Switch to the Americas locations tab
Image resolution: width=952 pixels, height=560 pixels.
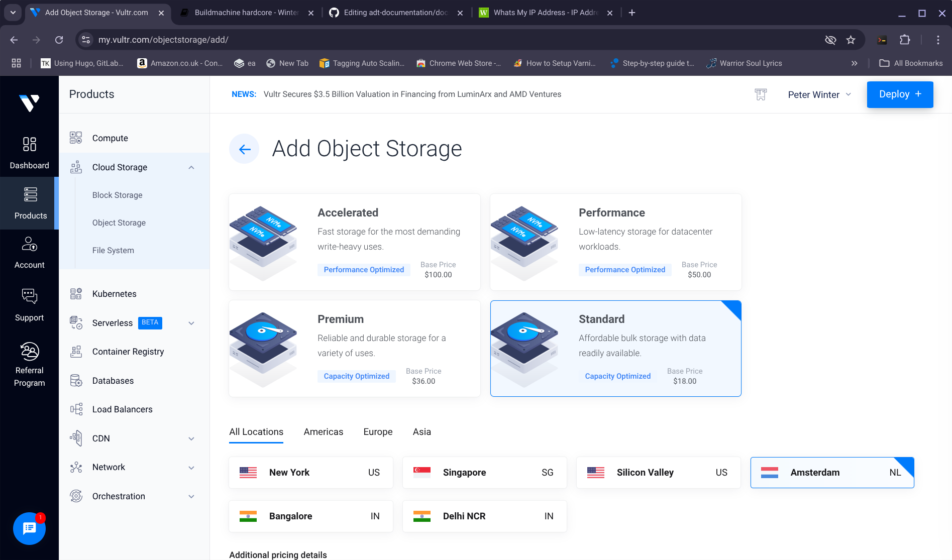323,432
